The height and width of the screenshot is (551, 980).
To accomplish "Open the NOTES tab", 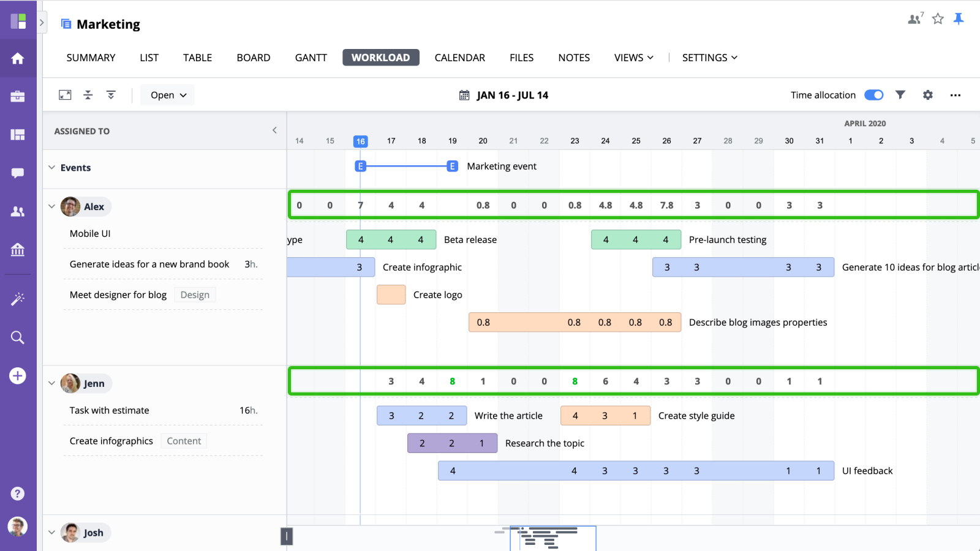I will tap(574, 58).
